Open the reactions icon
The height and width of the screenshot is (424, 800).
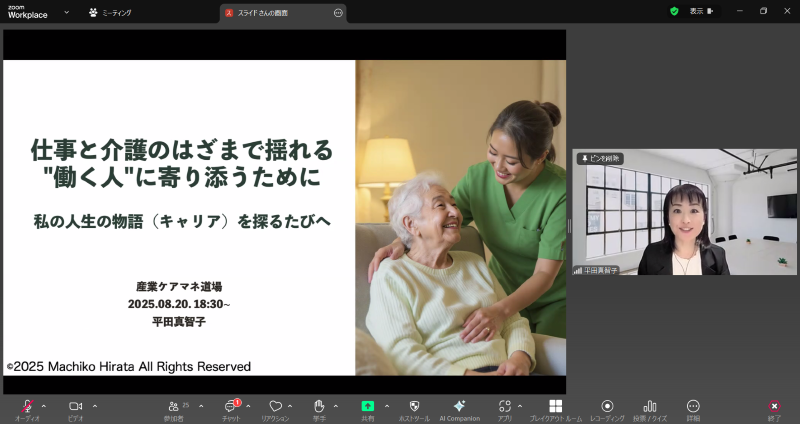click(x=275, y=406)
